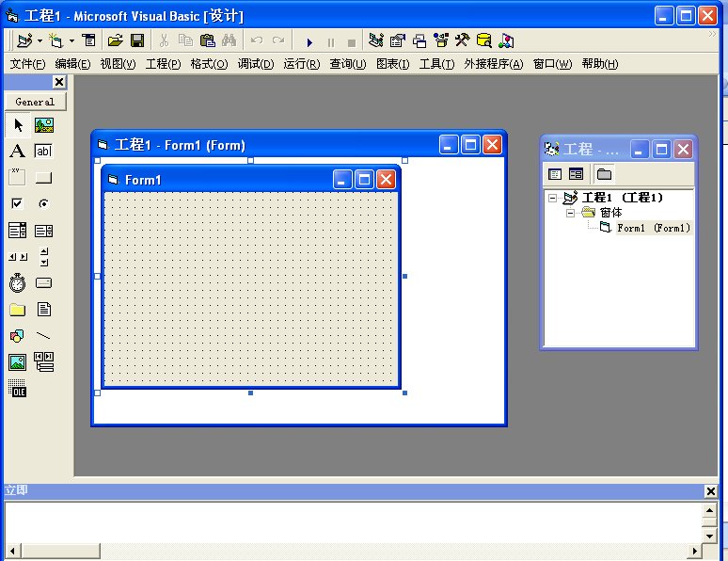Image resolution: width=728 pixels, height=561 pixels.
Task: Open the 运行(R) menu
Action: pyautogui.click(x=302, y=64)
